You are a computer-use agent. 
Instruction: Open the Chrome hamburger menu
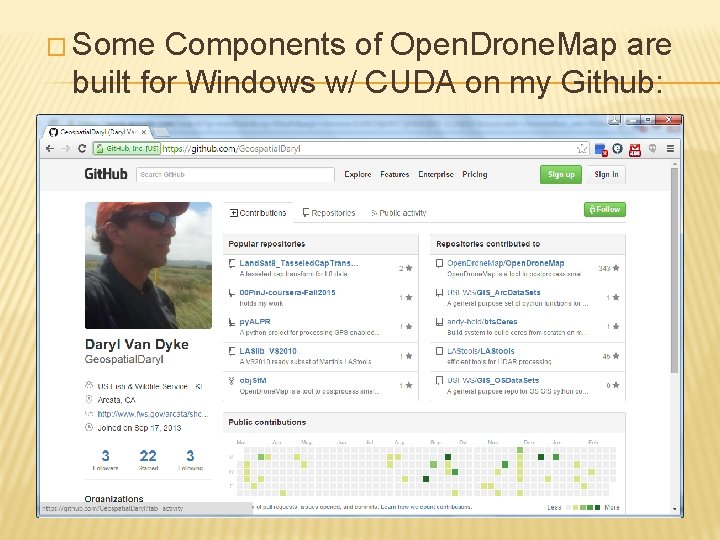click(x=670, y=148)
